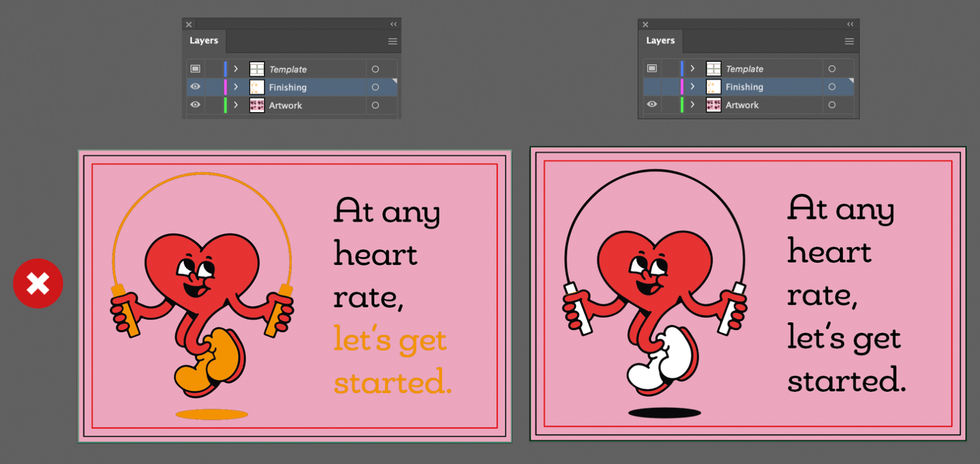Select the Artwork layer name in right panel
This screenshot has height=464, width=980.
click(x=742, y=105)
